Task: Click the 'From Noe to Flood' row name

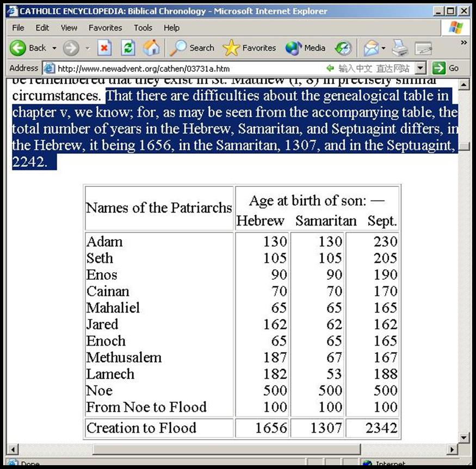Action: tap(146, 407)
